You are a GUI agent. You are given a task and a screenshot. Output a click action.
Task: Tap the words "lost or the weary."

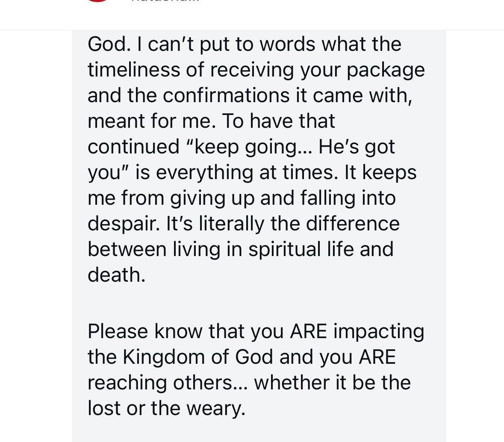[x=166, y=408]
